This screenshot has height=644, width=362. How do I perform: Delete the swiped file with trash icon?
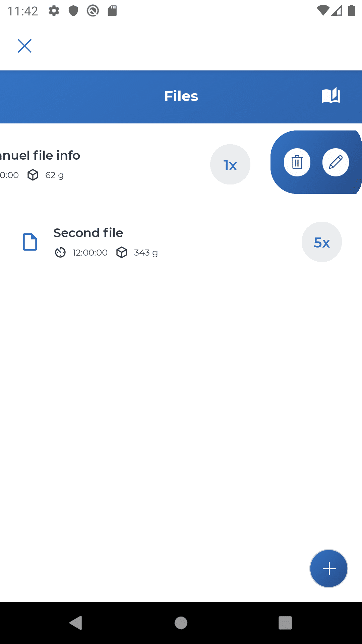tap(297, 162)
